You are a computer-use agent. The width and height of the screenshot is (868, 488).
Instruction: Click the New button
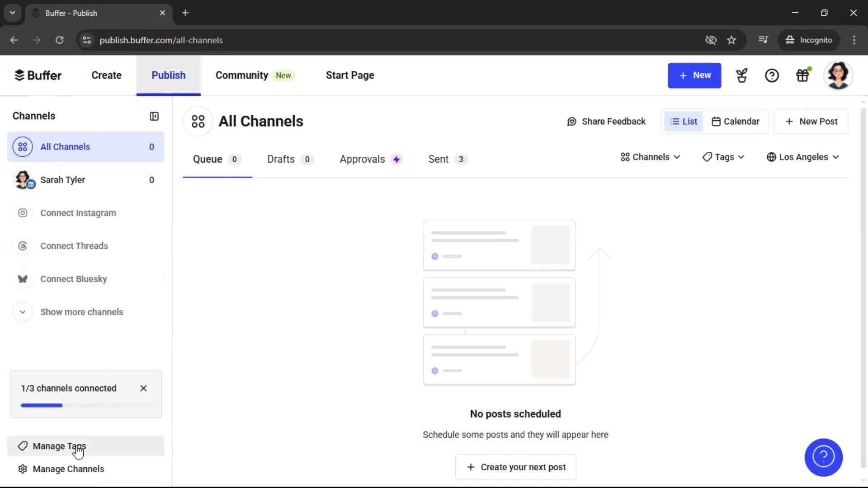[694, 75]
